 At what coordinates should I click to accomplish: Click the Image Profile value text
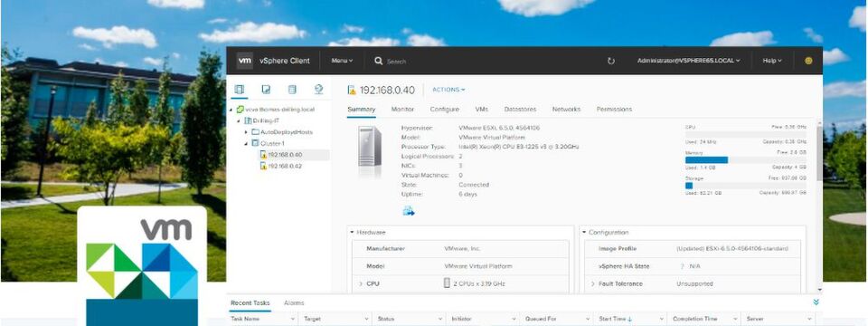pos(731,249)
